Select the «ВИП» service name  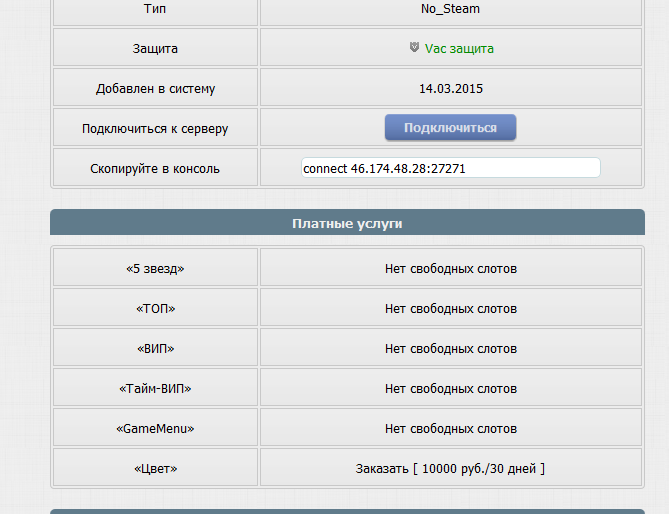tap(155, 349)
